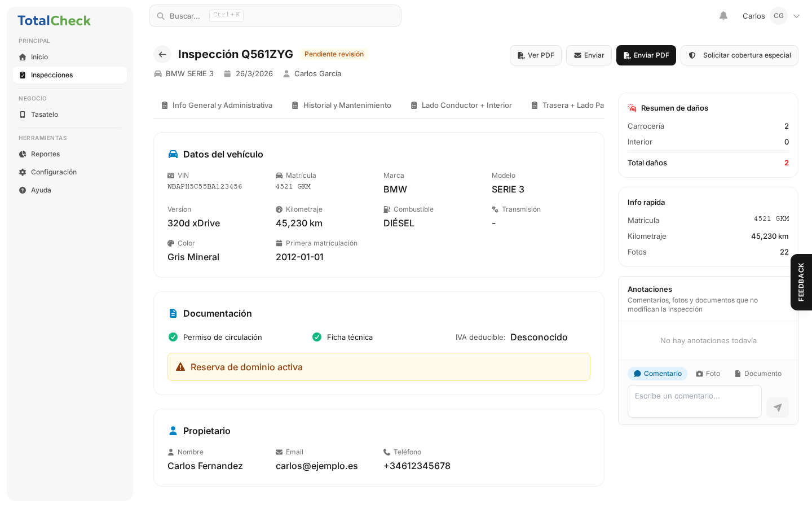Click the warning triangle in Reserva de dominio
The width and height of the screenshot is (812, 508).
(x=180, y=367)
